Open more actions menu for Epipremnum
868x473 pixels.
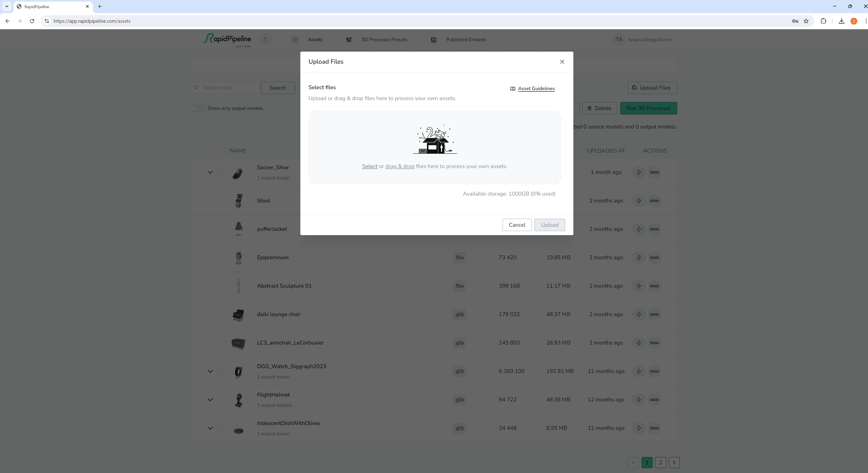[x=654, y=257]
